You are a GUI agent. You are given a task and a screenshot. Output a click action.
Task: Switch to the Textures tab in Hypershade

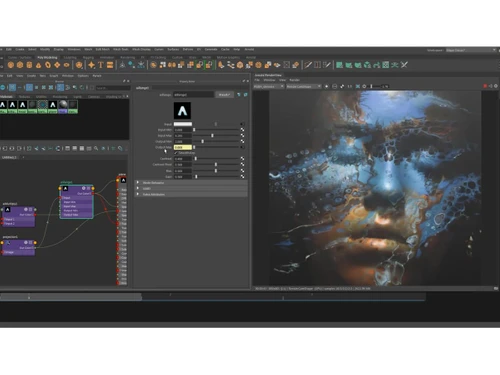pos(24,97)
